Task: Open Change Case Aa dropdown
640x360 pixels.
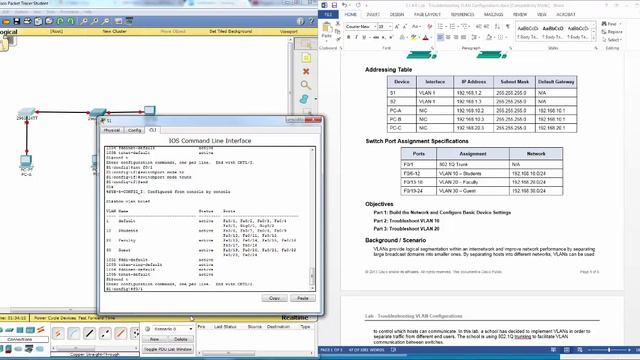Action: click(416, 27)
